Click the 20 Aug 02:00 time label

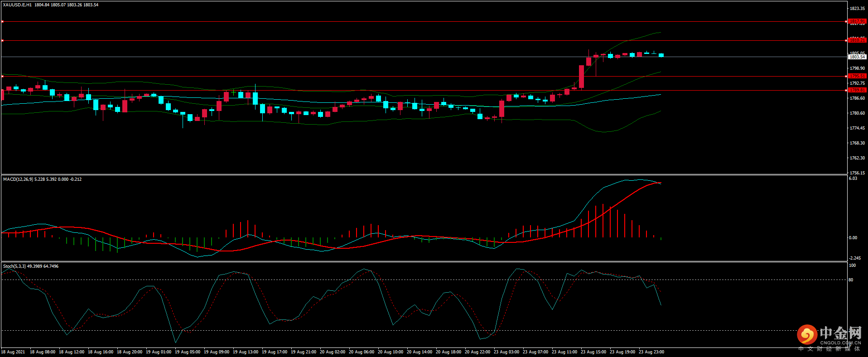(333, 352)
